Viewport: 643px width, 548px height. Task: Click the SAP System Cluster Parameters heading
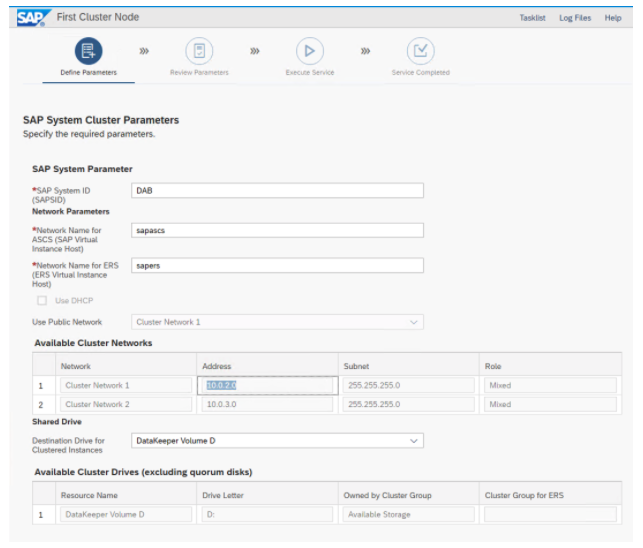tap(101, 120)
